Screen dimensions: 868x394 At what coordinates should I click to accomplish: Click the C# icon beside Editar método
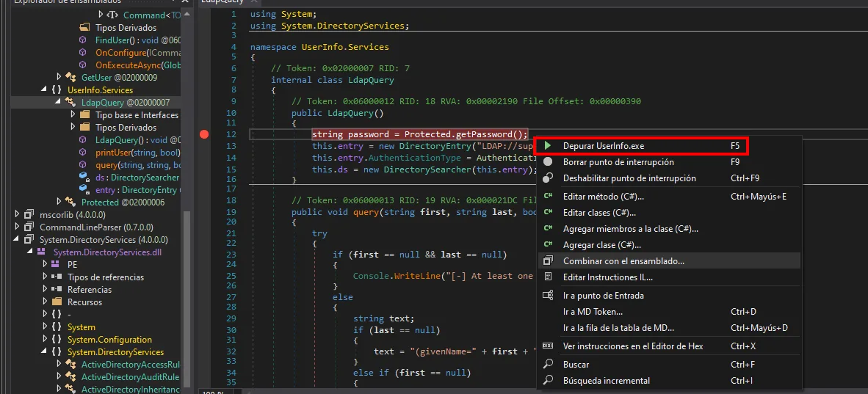coord(548,197)
